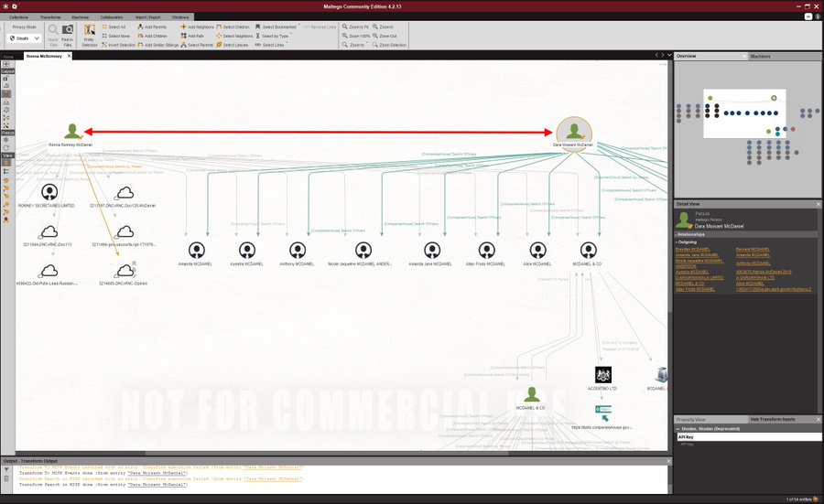The width and height of the screenshot is (824, 504).
Task: Click Select Neighbors
Action: coord(234,36)
